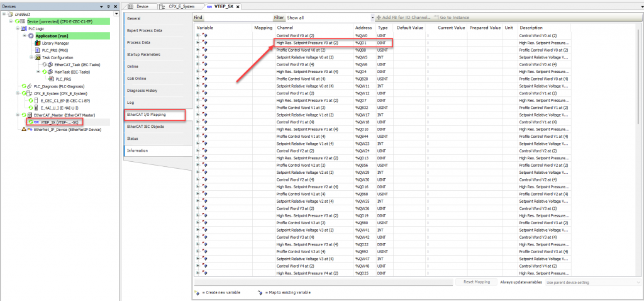The image size is (644, 301).
Task: Click channel icon of Profile Control Word V0 at (2)
Action: coord(204,50)
